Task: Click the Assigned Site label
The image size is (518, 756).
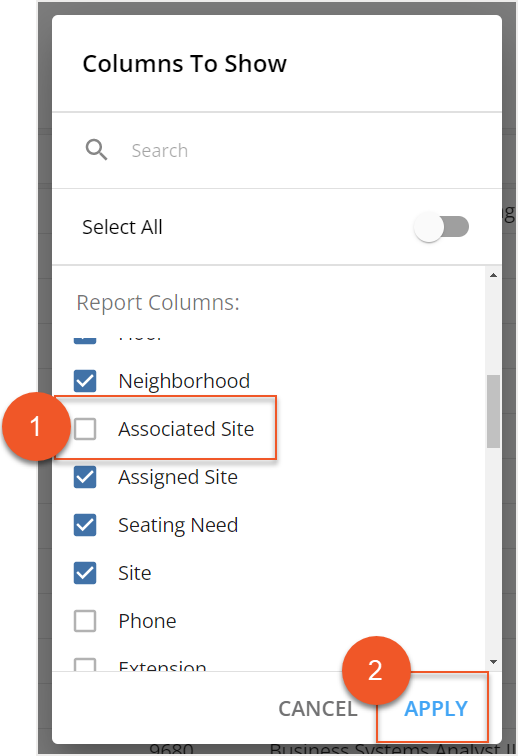Action: (x=178, y=477)
